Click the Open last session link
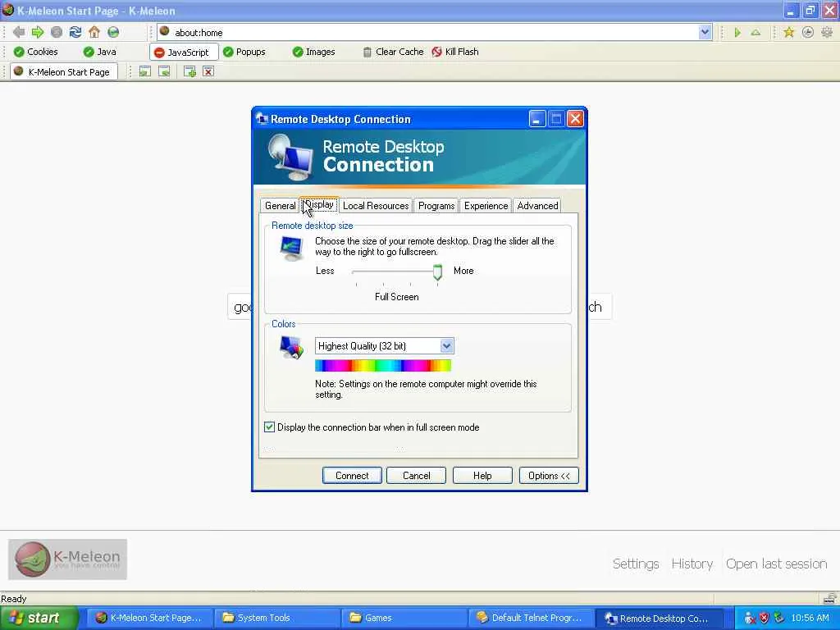 tap(776, 564)
